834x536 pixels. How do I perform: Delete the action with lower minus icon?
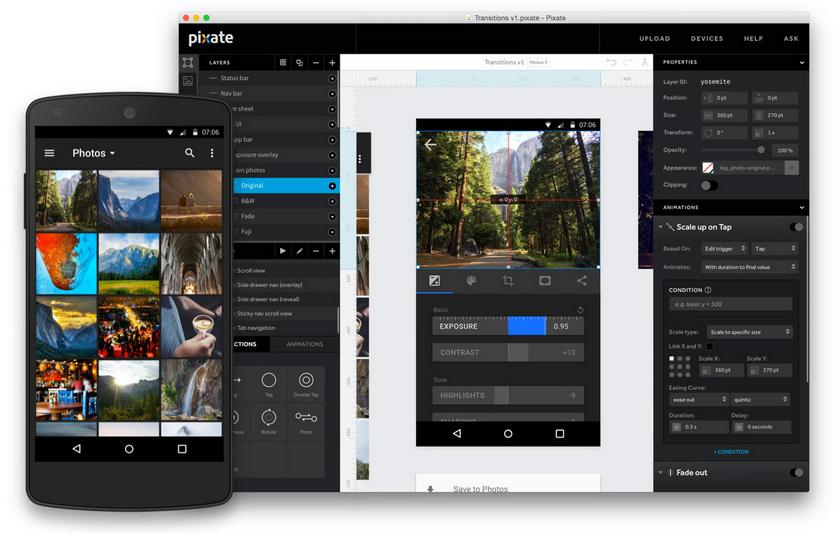[316, 250]
